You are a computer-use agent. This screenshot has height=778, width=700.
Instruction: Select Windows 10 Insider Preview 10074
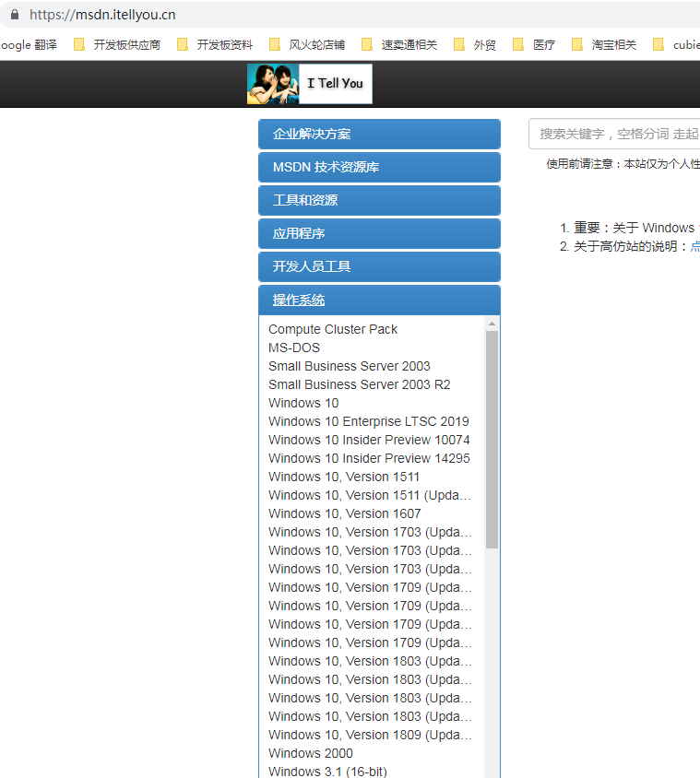click(x=369, y=440)
